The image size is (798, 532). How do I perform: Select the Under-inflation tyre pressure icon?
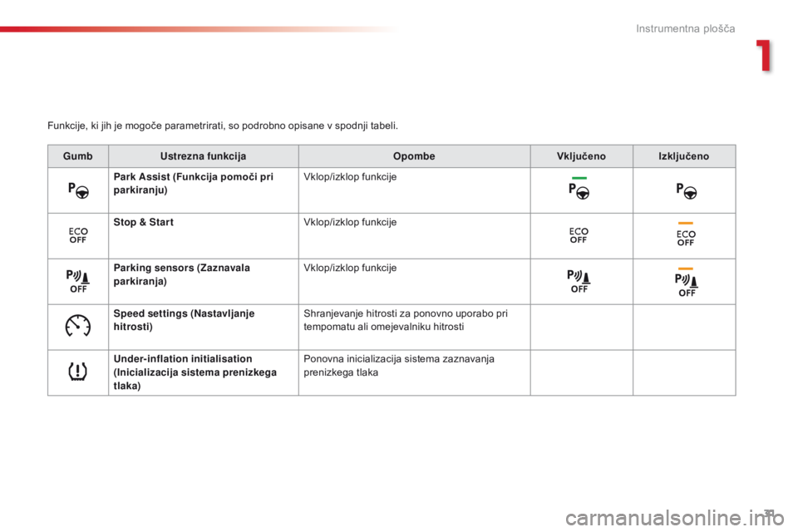[78, 372]
